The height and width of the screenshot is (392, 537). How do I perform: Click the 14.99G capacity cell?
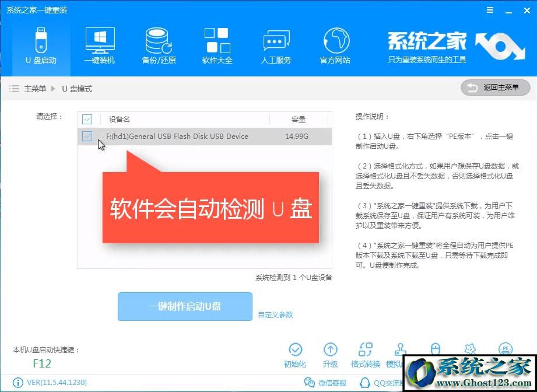(297, 136)
